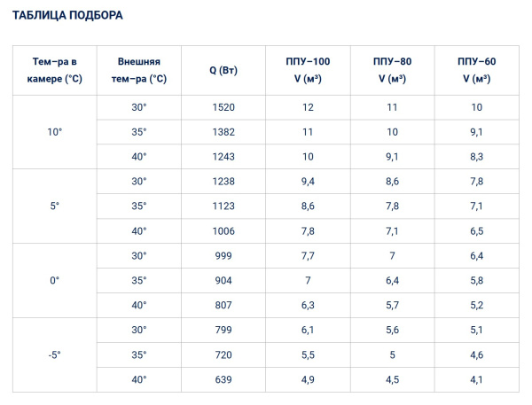Click the 10° chamber temperature cell

pos(55,132)
